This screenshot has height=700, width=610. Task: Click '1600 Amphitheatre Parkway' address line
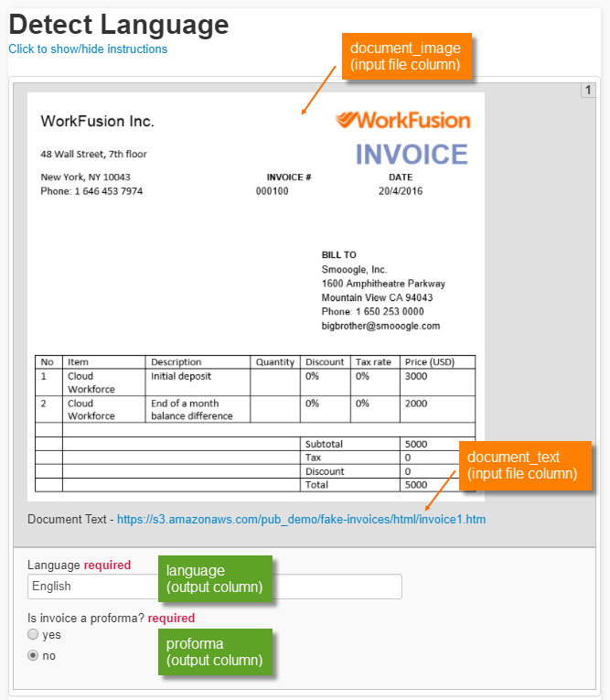[x=383, y=284]
